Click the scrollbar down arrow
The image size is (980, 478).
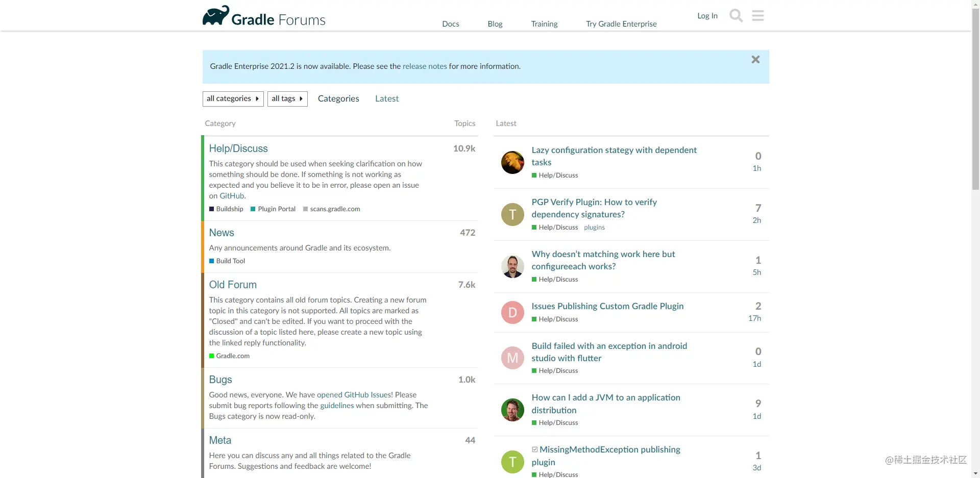pos(975,474)
